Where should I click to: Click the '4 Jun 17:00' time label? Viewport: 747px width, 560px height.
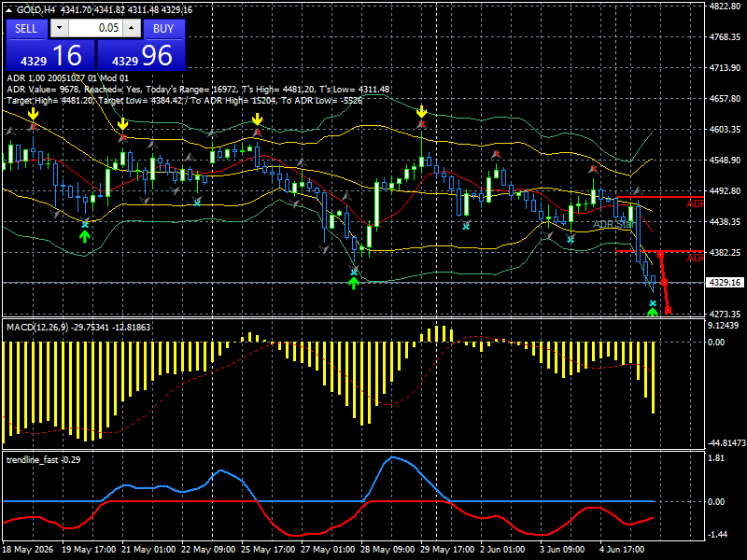622,550
